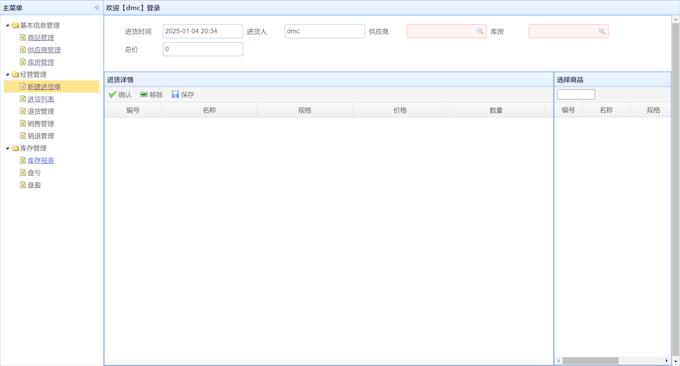Image resolution: width=680 pixels, height=366 pixels.
Task: Click the 名称 column header in 进货详情
Action: [209, 111]
